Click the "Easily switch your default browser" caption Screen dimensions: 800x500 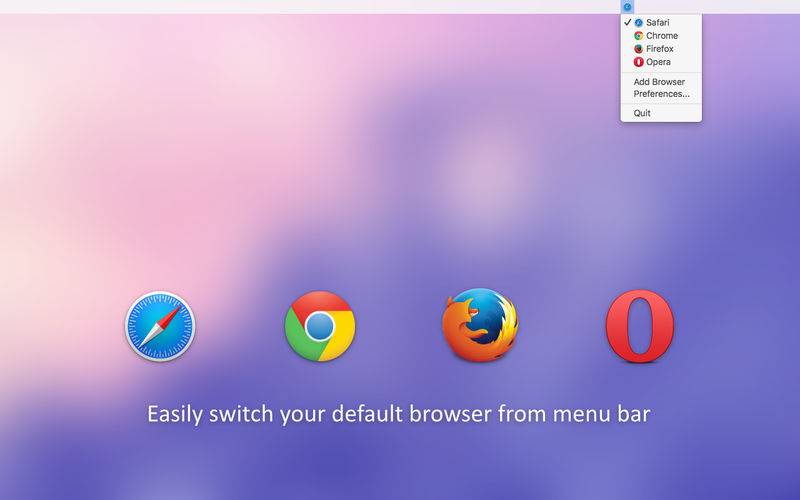coord(399,413)
